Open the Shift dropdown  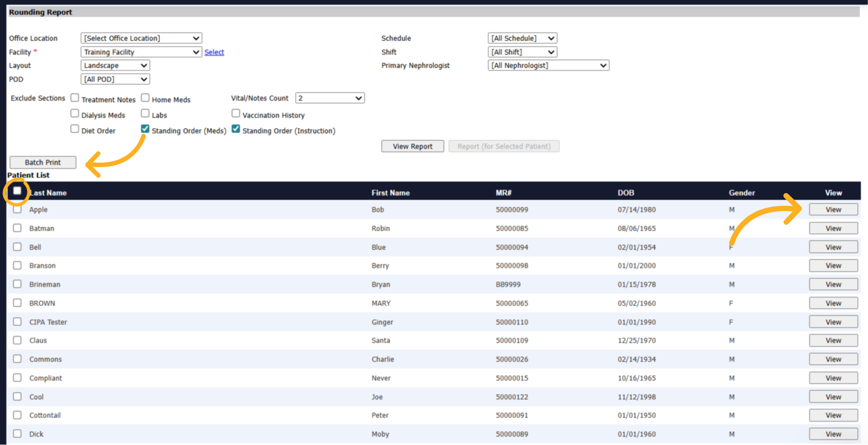(522, 52)
